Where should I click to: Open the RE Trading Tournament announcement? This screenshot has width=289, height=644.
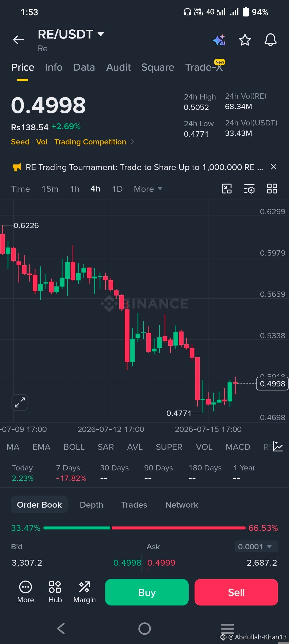[x=144, y=167]
